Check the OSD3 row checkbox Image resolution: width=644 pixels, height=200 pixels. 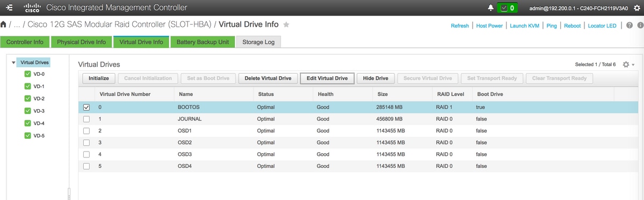pyautogui.click(x=86, y=154)
